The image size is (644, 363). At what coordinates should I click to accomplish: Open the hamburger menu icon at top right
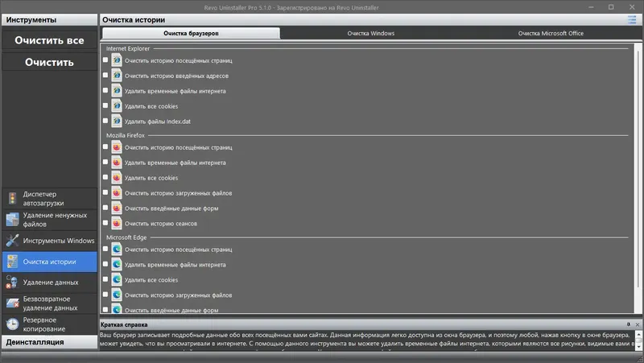coord(632,19)
